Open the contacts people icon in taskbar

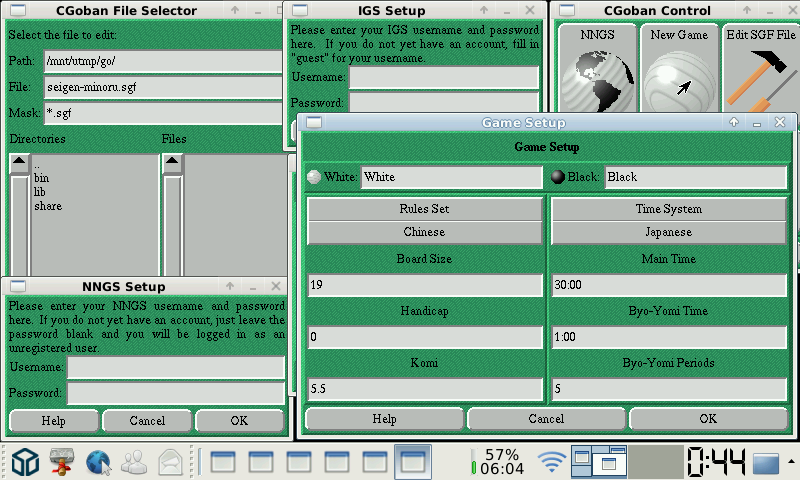coord(134,462)
